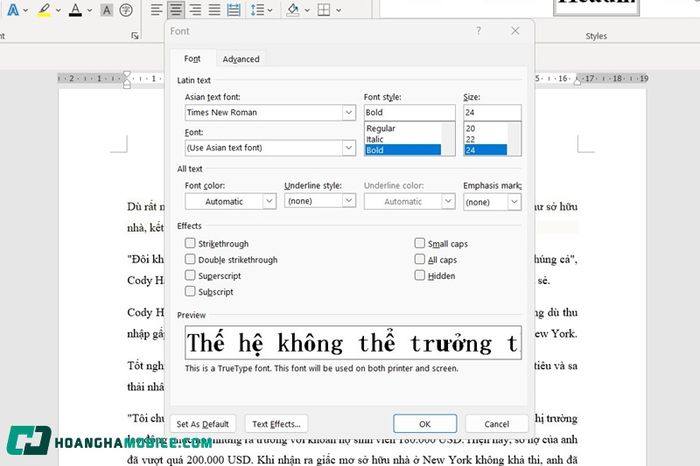Click the justify alignment icon
This screenshot has width=700, height=466.
coord(214,10)
